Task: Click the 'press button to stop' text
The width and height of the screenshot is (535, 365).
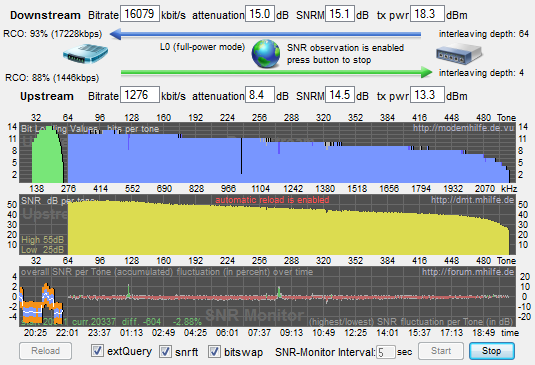Action: pos(329,60)
